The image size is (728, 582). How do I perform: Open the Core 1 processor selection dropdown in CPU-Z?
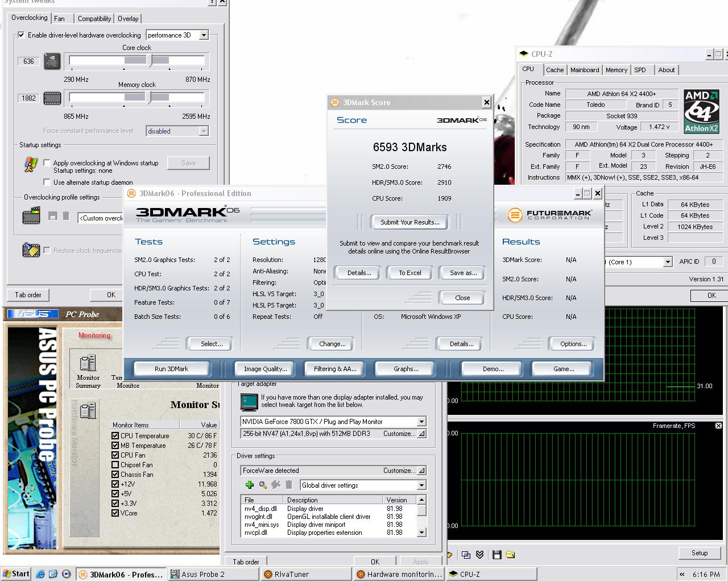(668, 262)
